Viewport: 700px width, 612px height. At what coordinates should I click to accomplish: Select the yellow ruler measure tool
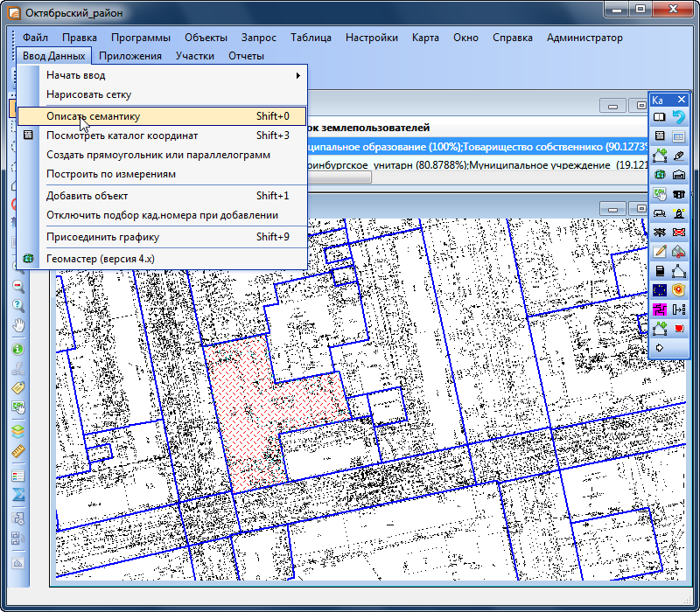pos(17,451)
